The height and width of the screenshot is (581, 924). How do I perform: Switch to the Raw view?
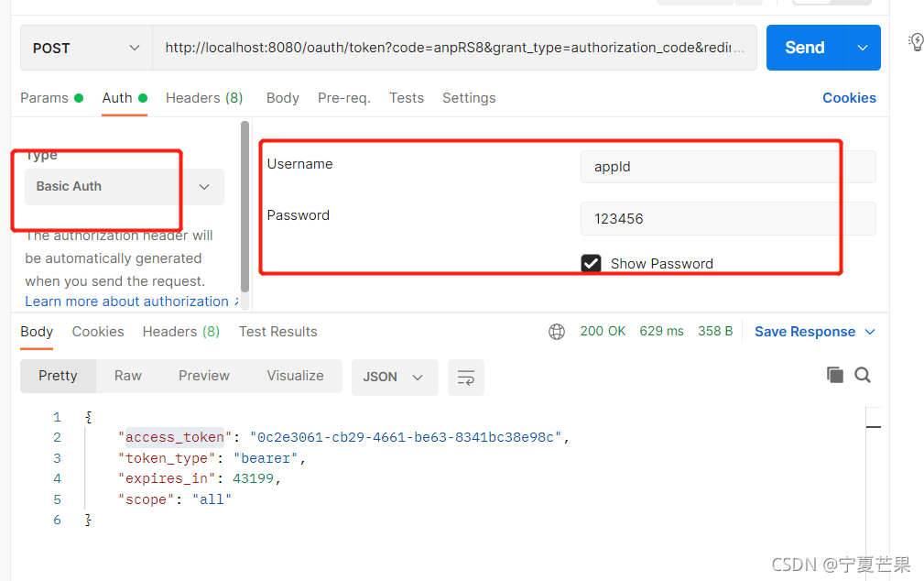click(x=128, y=377)
